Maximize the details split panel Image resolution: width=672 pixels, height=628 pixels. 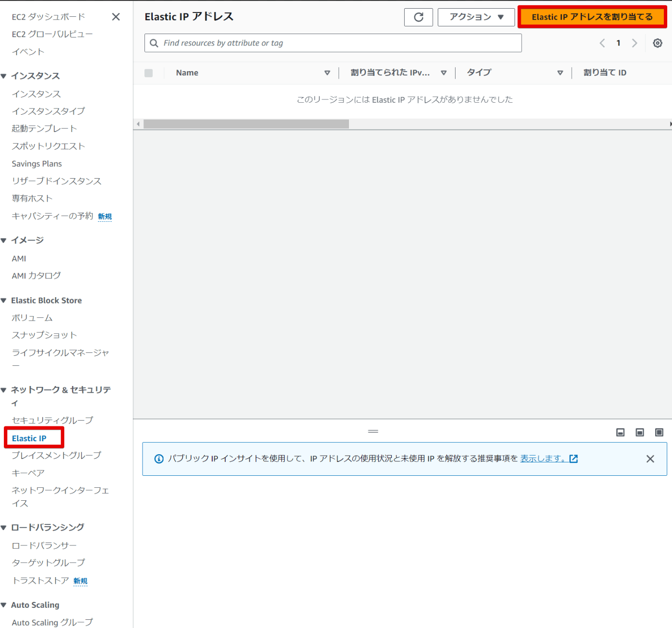coord(660,433)
